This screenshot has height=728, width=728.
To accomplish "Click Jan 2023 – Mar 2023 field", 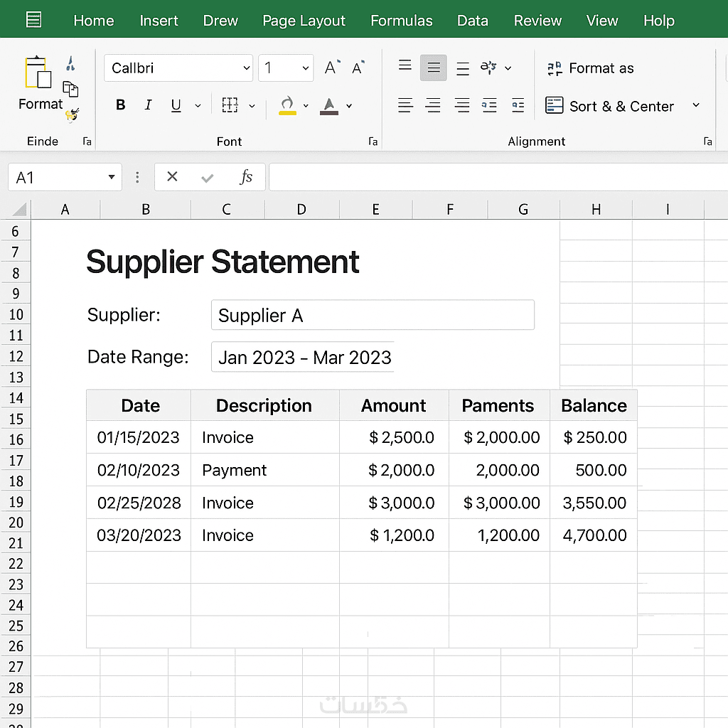I will (x=303, y=357).
